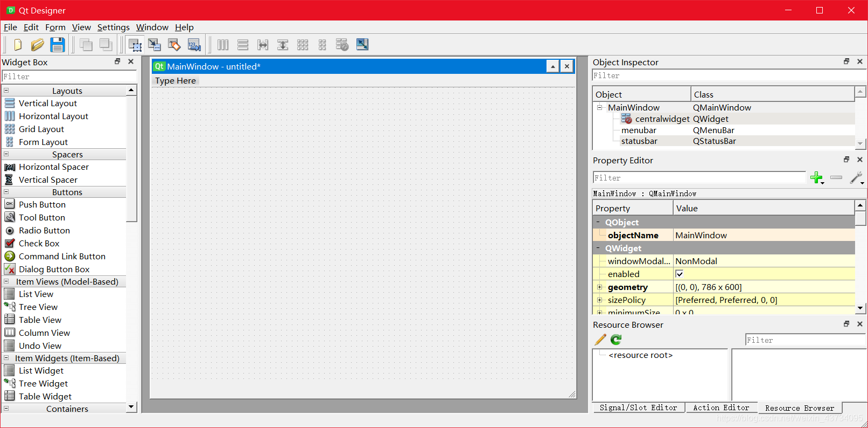Create a new form with New icon
This screenshot has height=428, width=868.
(x=18, y=45)
